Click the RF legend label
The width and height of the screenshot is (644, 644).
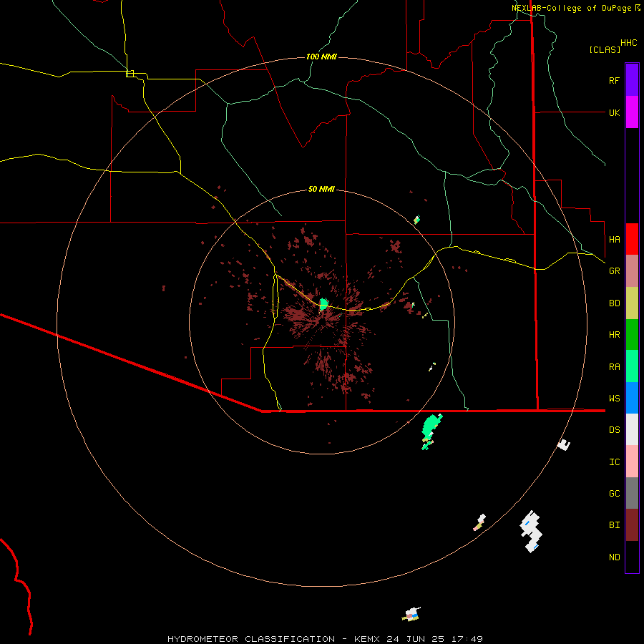614,80
